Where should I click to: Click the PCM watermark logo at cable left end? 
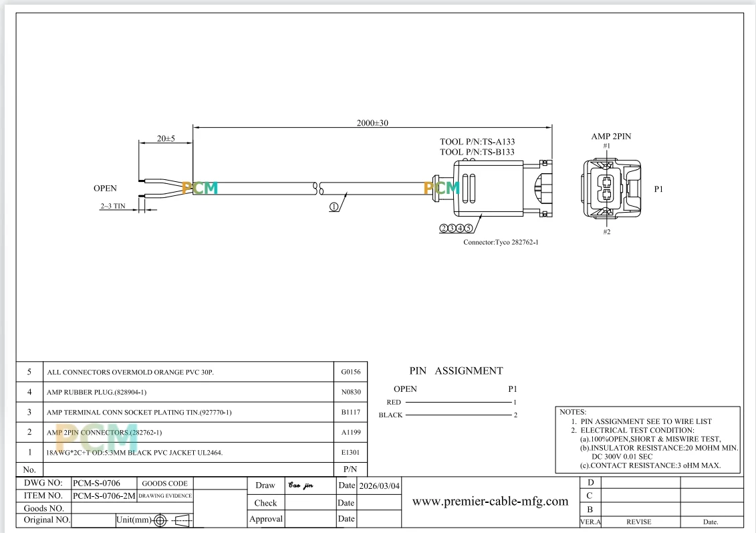coord(200,188)
